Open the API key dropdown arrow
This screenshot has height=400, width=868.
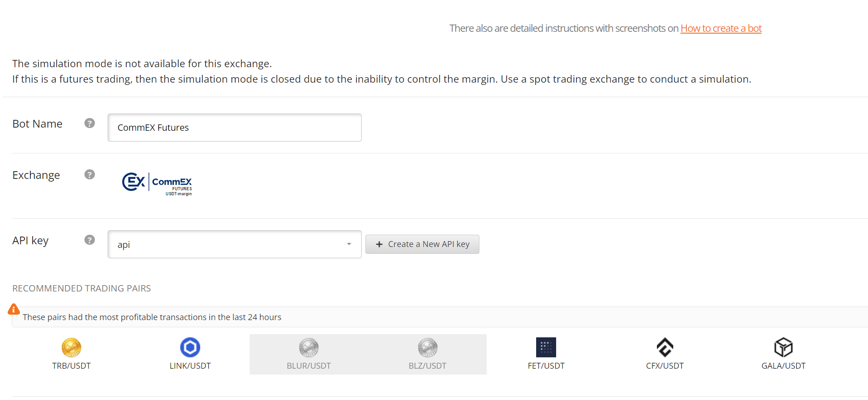coord(349,244)
